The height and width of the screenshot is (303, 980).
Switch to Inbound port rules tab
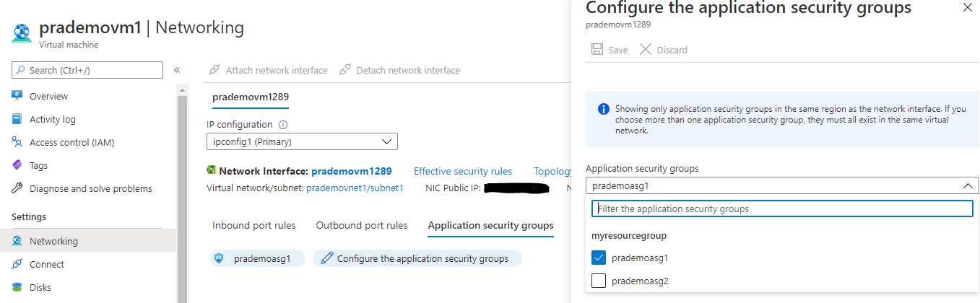click(254, 225)
